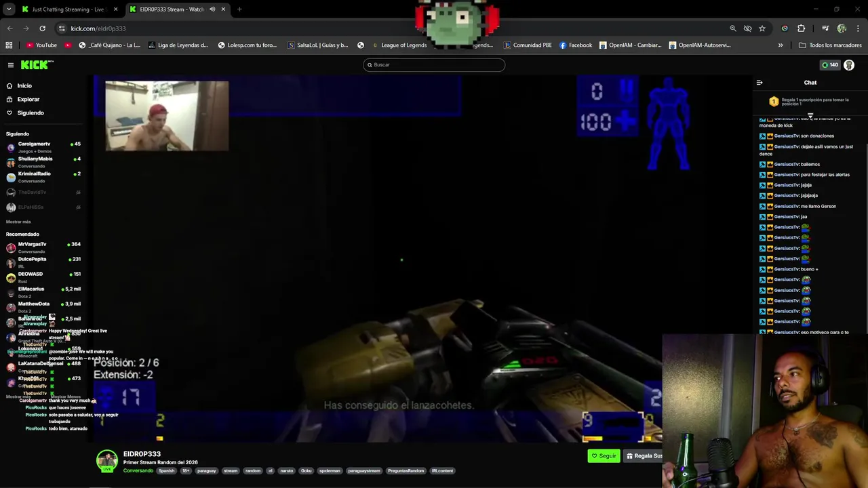
Task: Open the Liga de Leyendas bookmark
Action: click(177, 45)
